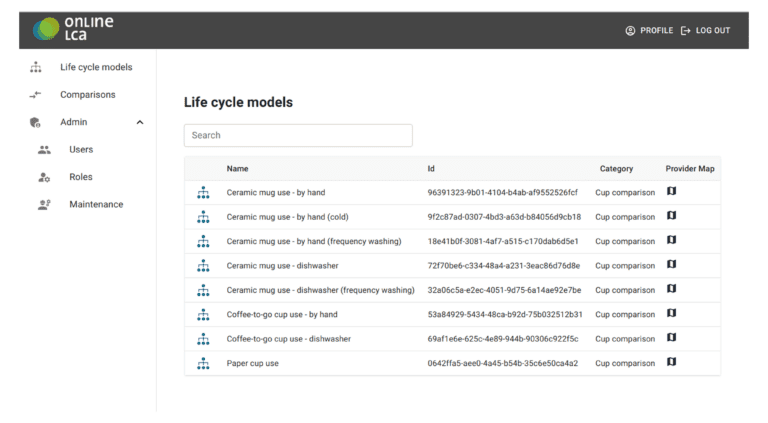Open provider map for Coffee-to-go - dishwasher

672,337
